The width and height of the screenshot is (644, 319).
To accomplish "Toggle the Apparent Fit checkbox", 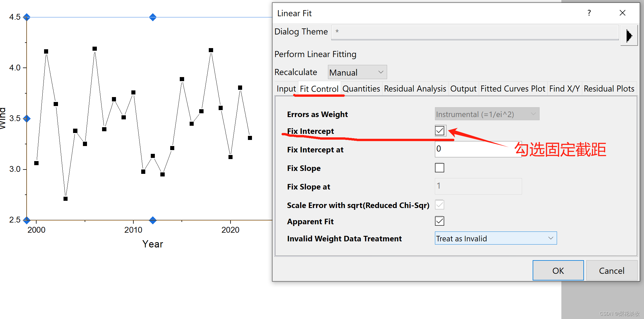I will (x=440, y=221).
